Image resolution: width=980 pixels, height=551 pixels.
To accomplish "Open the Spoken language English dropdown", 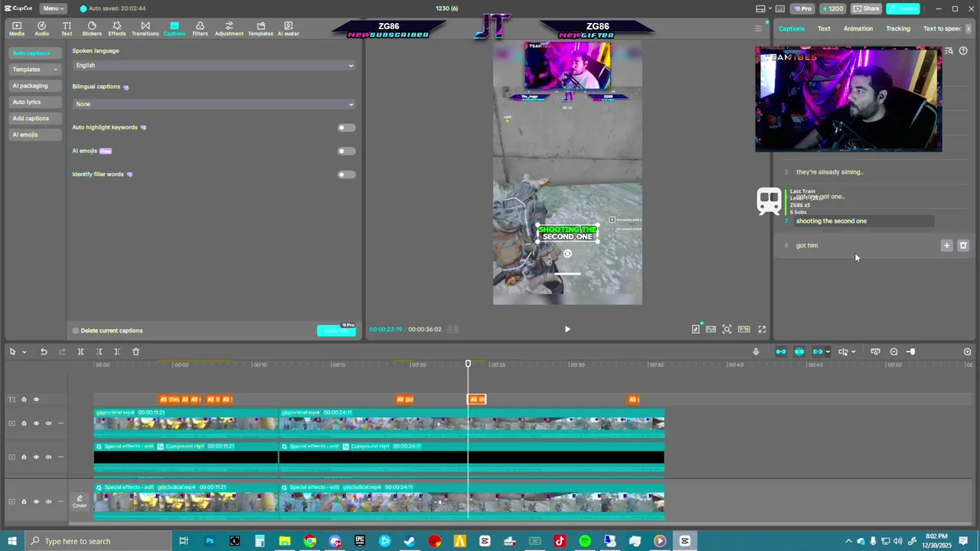I will point(214,66).
